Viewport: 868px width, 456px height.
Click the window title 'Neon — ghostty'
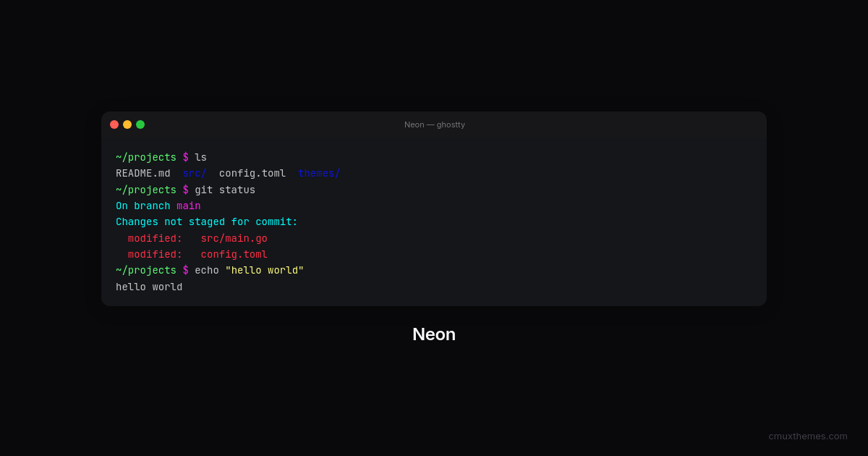coord(435,124)
